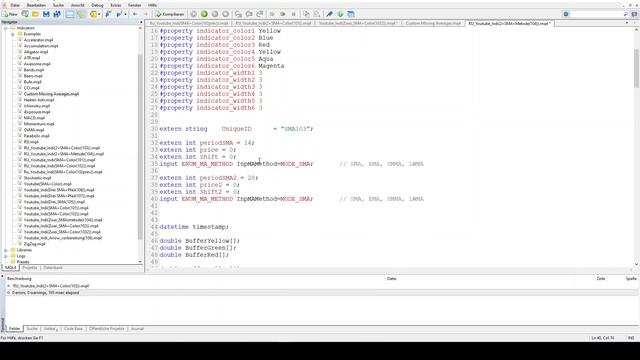Switch to the Öffentliche Projekte tab
Viewport: 640px width, 360px height.
pyautogui.click(x=107, y=329)
